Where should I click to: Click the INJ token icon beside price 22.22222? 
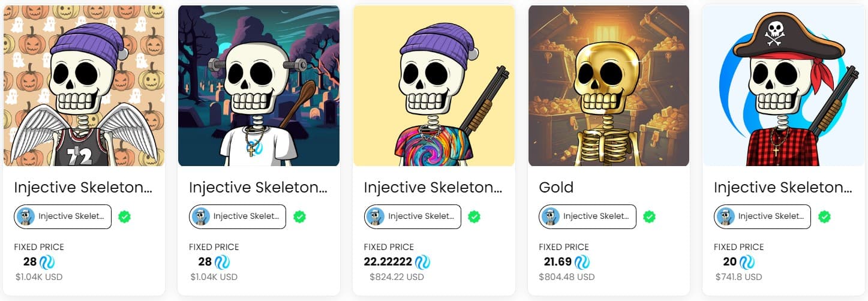click(x=422, y=262)
